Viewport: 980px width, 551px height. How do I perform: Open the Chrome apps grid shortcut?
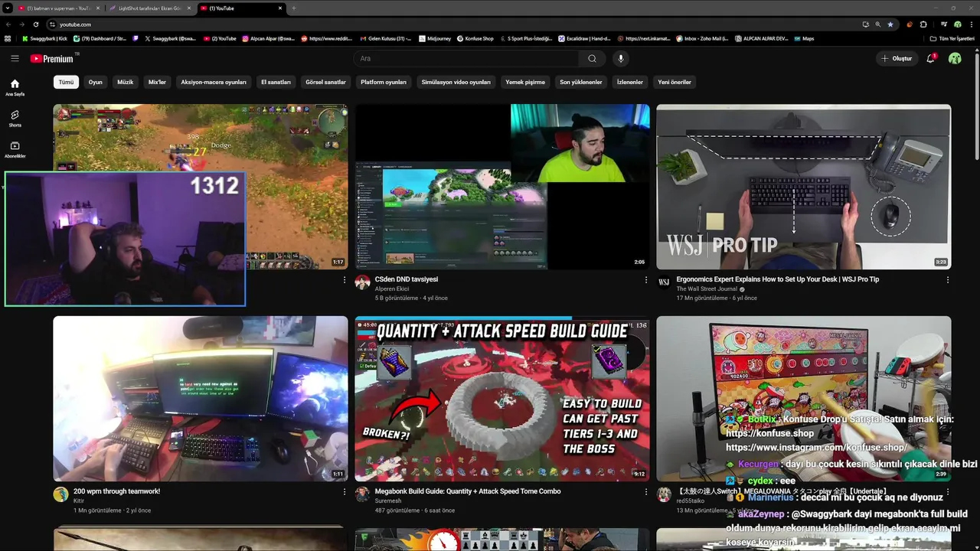tap(8, 38)
